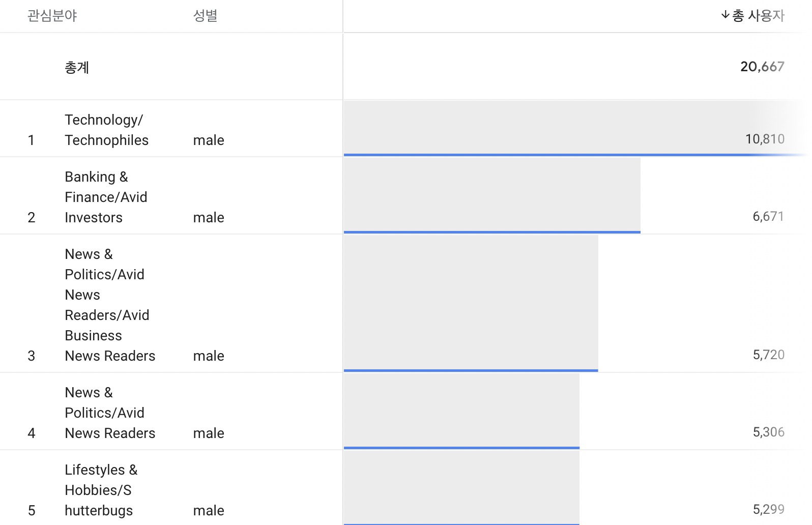
Task: Click the 5,720 users value
Action: [768, 355]
